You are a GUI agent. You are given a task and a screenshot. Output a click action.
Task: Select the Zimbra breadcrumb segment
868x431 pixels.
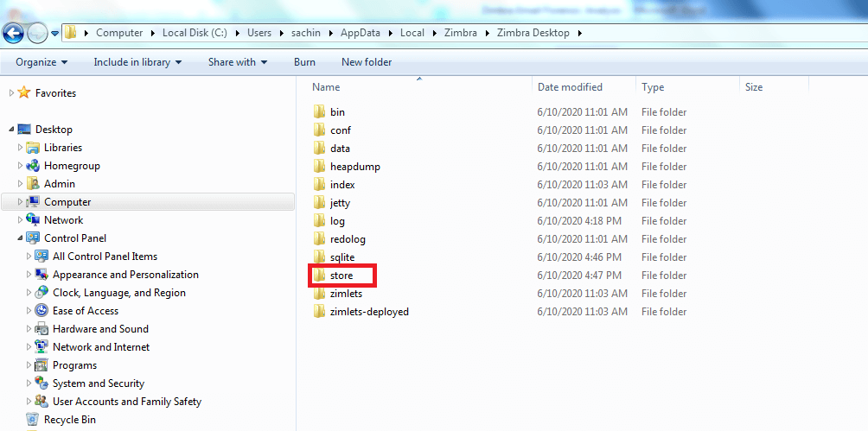(461, 33)
